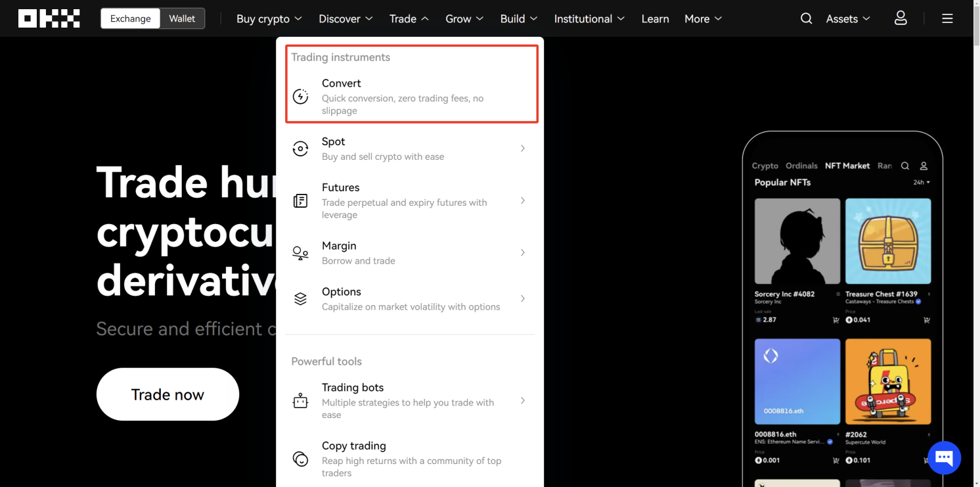Click cart icon for Sorcery Inc #4082
This screenshot has height=487, width=980.
[835, 320]
